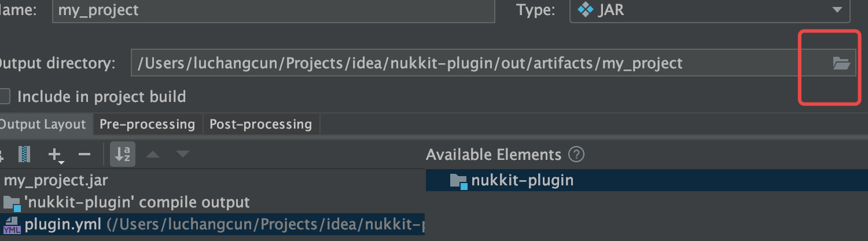This screenshot has height=241, width=868.
Task: Switch to the Post-processing tab
Action: pos(260,124)
